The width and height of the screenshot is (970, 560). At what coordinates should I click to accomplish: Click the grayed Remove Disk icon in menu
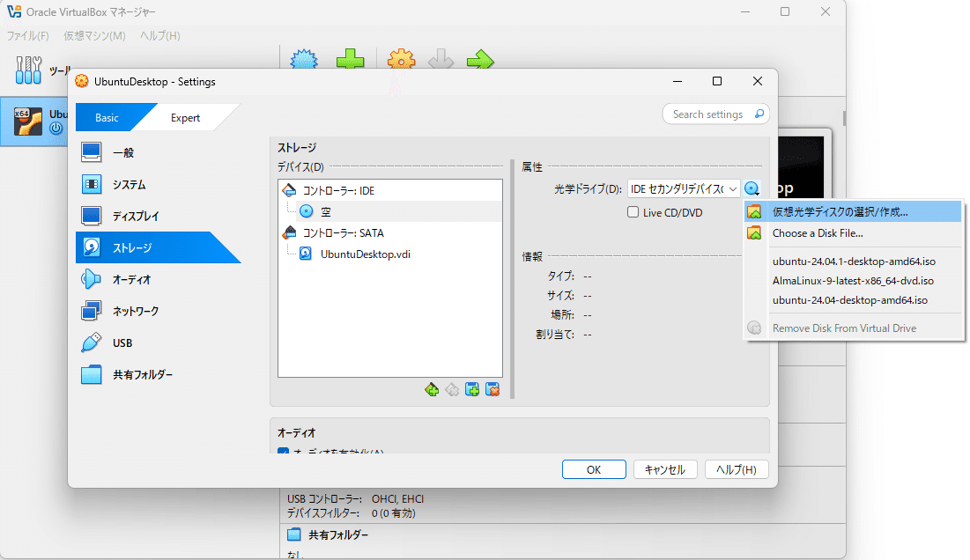(754, 328)
